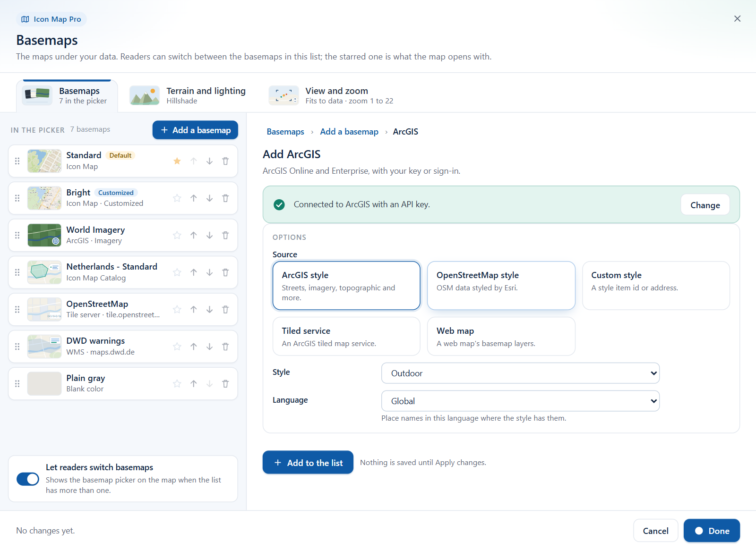Viewport: 756px width, 550px height.
Task: Close the Basemaps dialog
Action: point(737,18)
